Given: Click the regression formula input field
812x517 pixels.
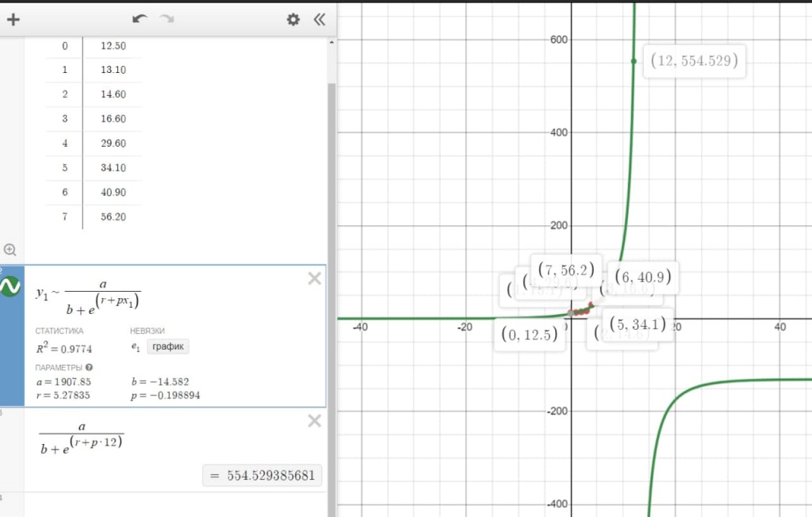Looking at the screenshot, I should point(159,297).
